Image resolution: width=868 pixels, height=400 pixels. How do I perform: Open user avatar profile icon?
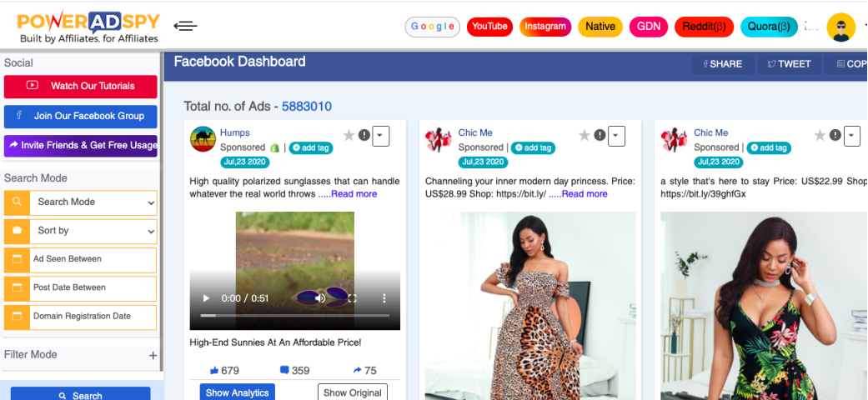pos(840,27)
